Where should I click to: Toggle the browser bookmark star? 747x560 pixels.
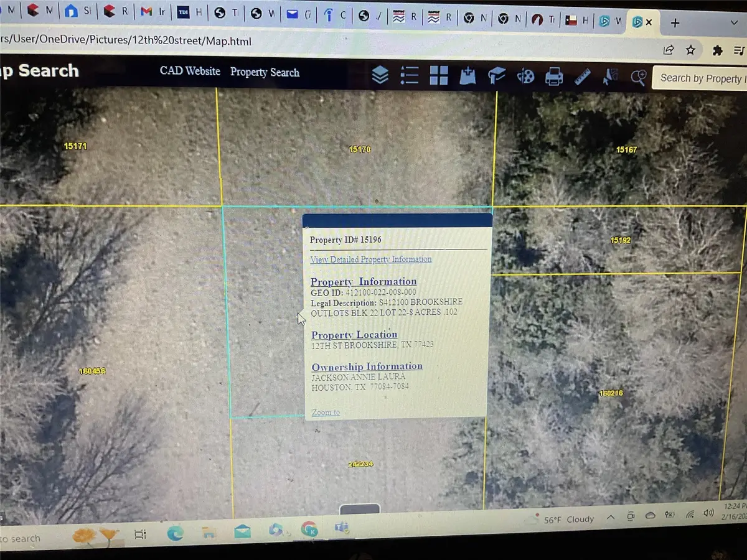(690, 50)
